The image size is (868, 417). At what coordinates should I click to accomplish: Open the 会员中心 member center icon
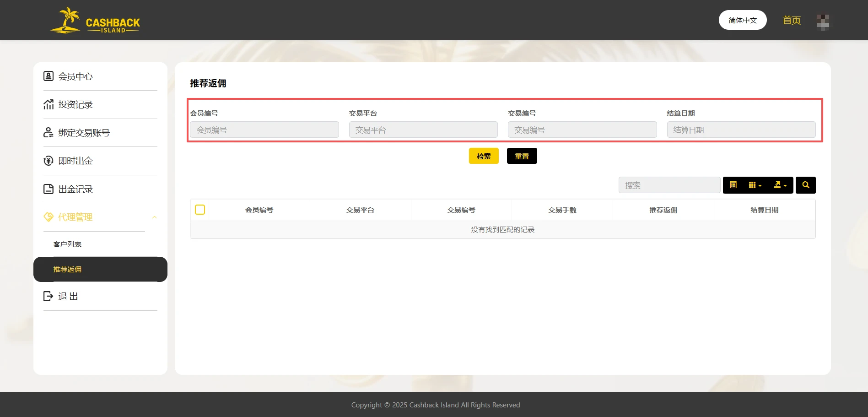pos(49,76)
